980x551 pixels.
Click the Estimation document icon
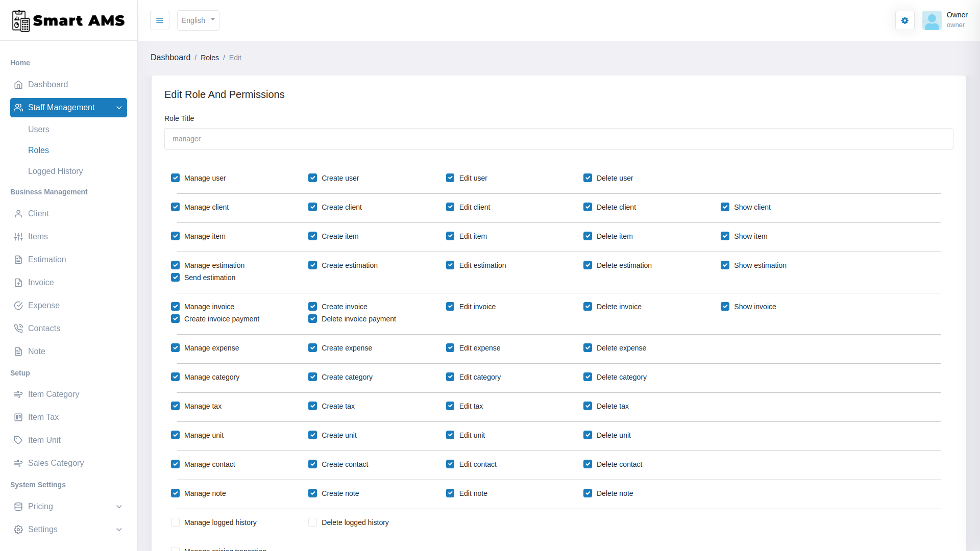click(18, 259)
